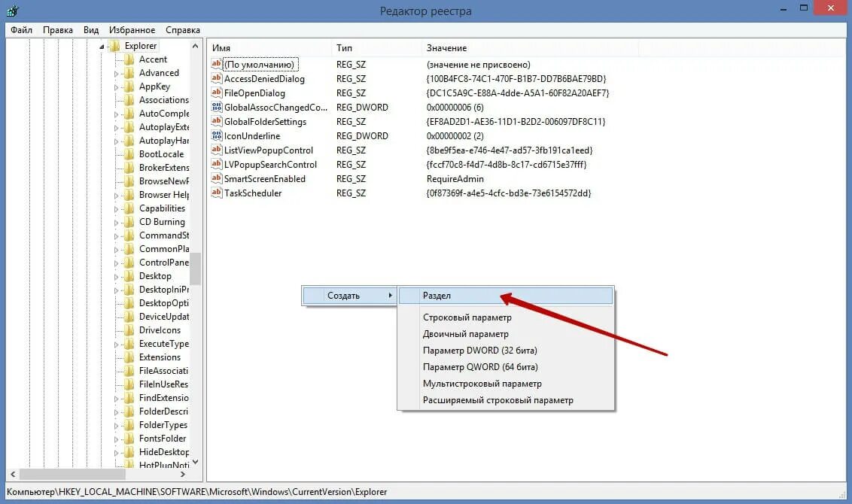Click the tree scrollbar up arrow

click(196, 46)
